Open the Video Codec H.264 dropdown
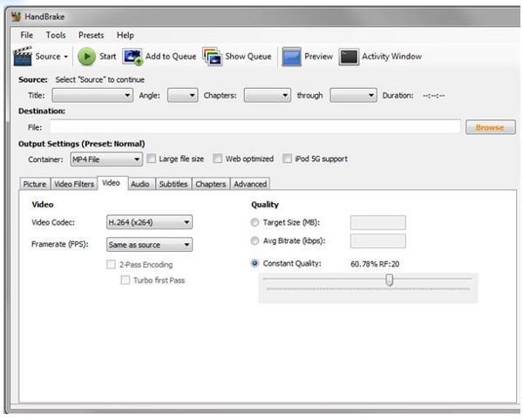523x420 pixels. pos(149,222)
